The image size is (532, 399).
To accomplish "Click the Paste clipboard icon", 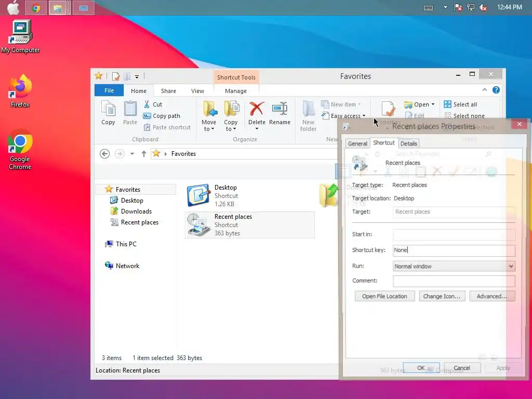I will 130,113.
